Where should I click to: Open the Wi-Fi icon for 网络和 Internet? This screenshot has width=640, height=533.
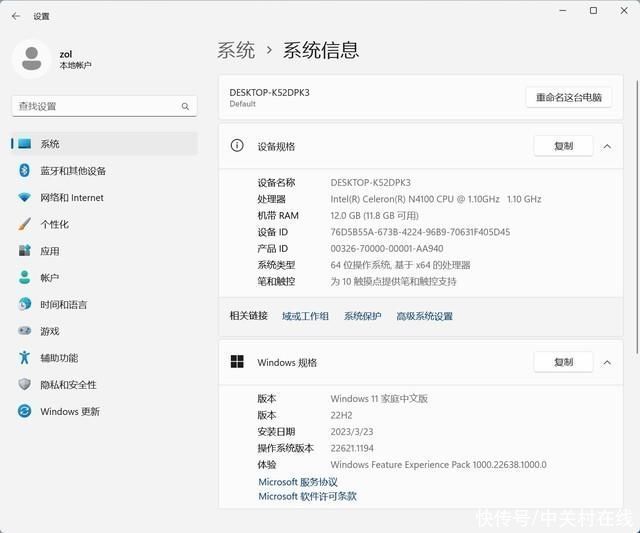coord(24,198)
